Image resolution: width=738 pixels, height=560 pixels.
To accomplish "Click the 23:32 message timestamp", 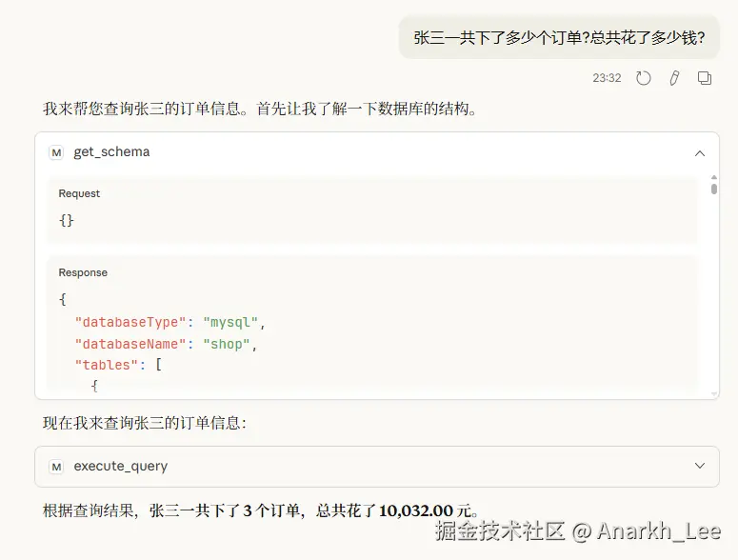I will tap(607, 78).
